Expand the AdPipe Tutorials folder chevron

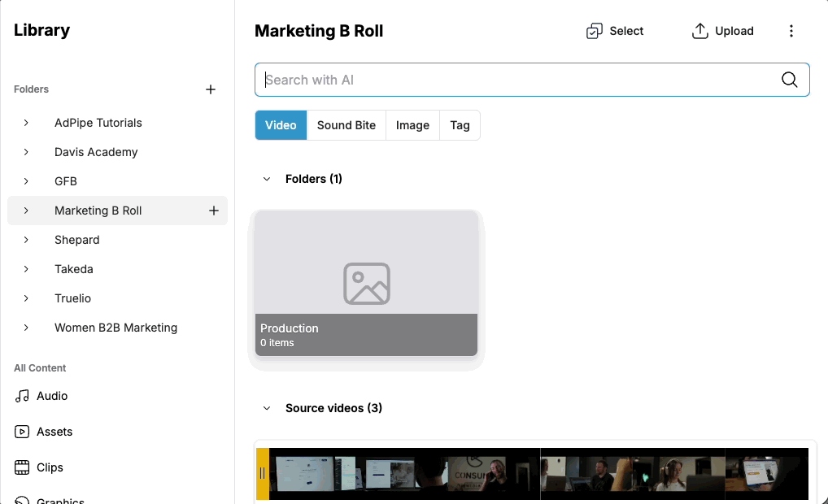(26, 123)
